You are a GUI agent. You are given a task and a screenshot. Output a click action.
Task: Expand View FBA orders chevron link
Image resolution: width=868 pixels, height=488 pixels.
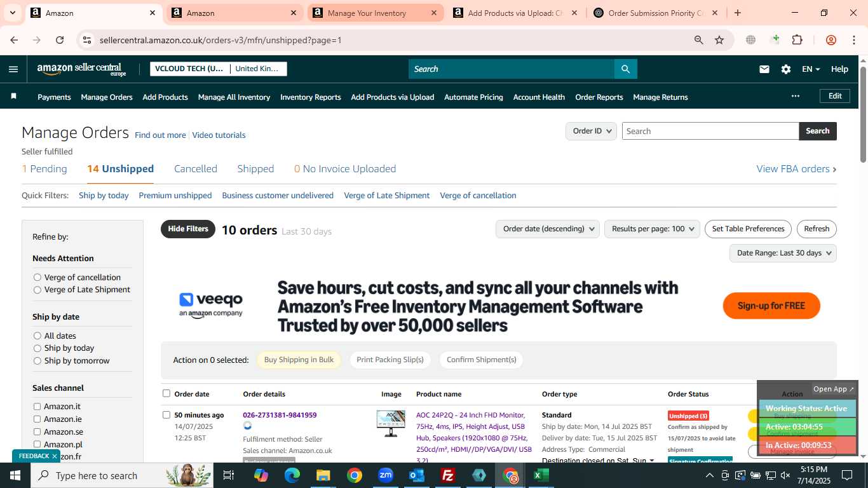coord(796,169)
